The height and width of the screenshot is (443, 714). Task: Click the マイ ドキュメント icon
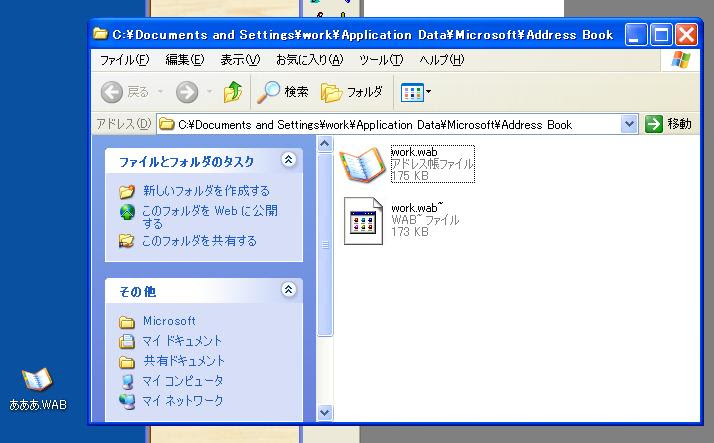pos(127,341)
